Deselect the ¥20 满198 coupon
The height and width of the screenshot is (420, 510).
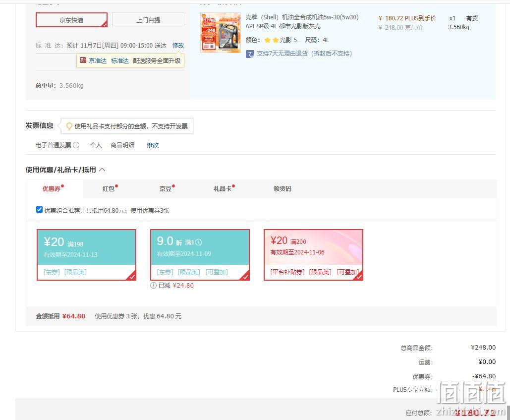(87, 255)
